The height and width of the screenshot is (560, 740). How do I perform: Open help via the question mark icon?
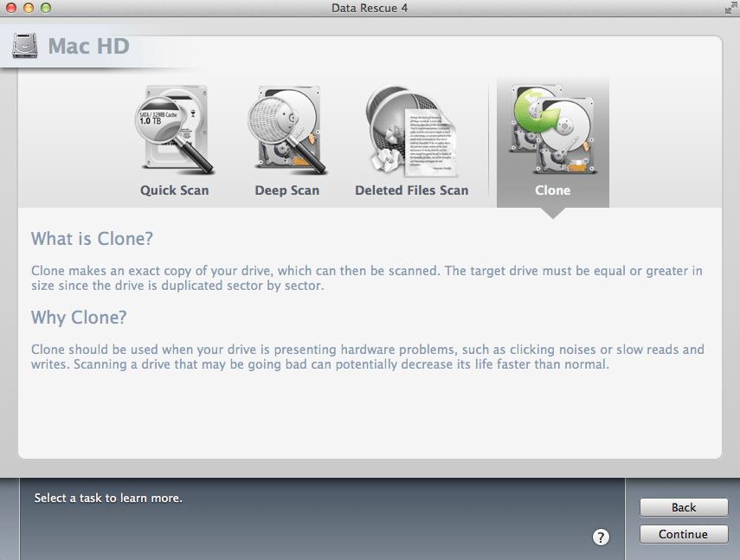coord(601,536)
